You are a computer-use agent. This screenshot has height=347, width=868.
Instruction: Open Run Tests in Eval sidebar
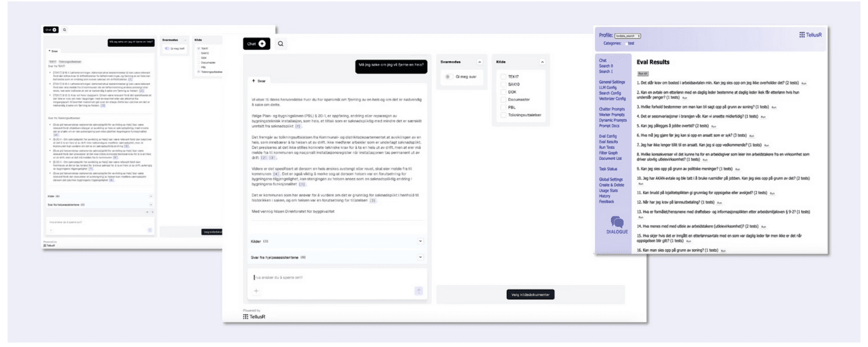coord(607,147)
